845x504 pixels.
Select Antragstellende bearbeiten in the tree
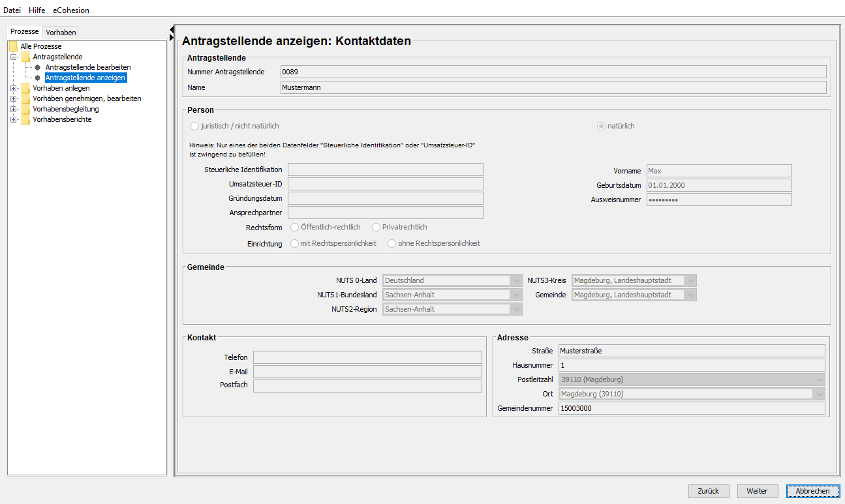tap(88, 67)
